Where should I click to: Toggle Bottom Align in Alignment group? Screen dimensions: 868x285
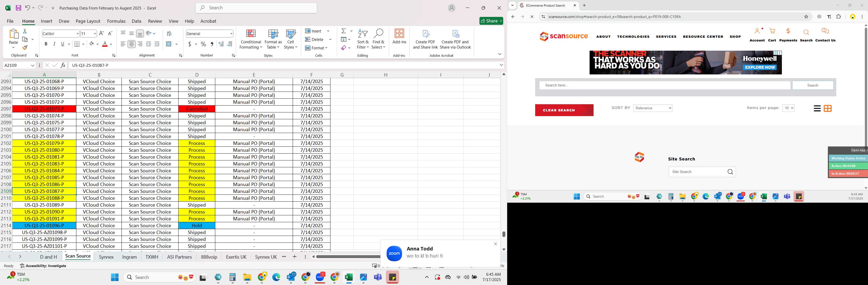tap(140, 33)
